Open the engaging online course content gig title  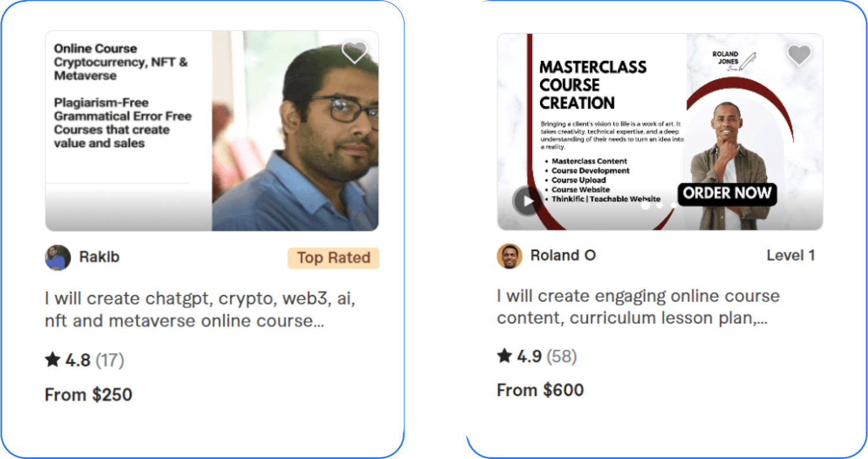point(638,307)
